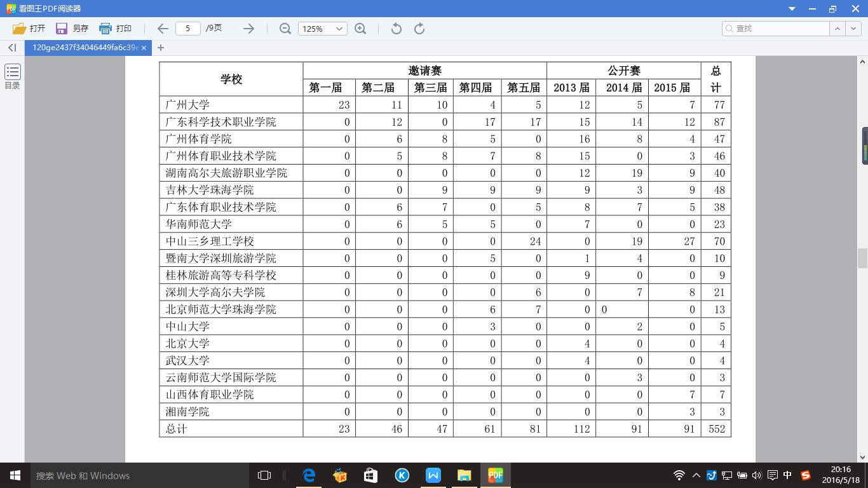This screenshot has width=868, height=488.
Task: Click the vertical scrollbar thumb
Action: [862, 258]
